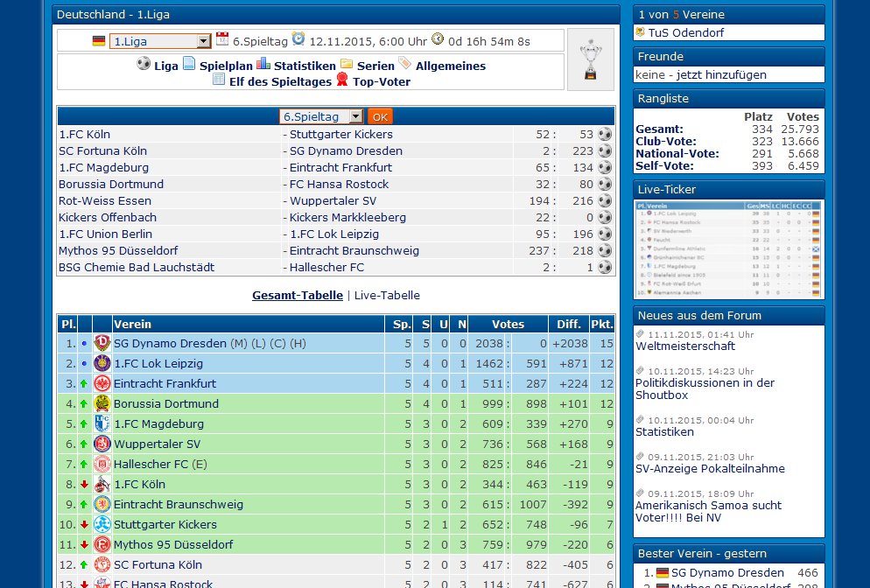
Task: Click the calendar icon before 6.Spieltag
Action: (x=222, y=38)
